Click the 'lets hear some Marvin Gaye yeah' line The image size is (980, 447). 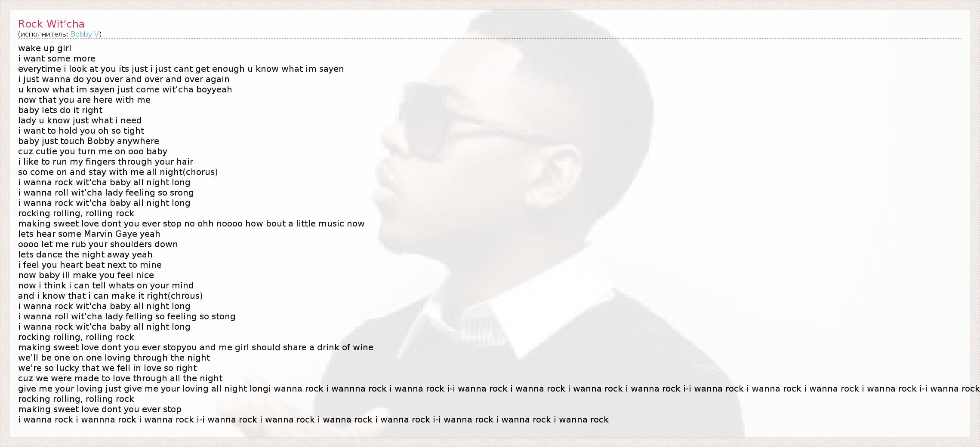pyautogui.click(x=89, y=234)
